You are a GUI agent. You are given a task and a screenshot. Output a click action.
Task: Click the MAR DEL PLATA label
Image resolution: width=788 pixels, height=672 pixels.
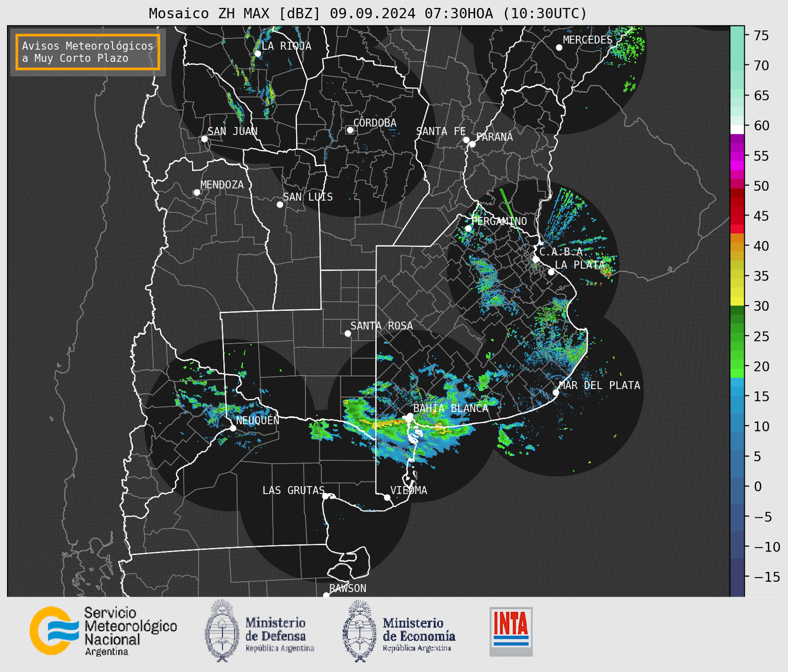click(599, 386)
